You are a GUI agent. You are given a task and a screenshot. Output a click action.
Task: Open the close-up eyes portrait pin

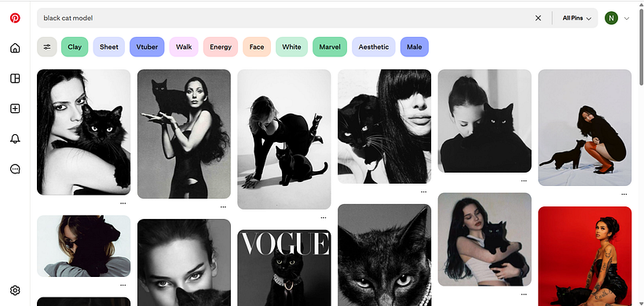click(x=184, y=263)
